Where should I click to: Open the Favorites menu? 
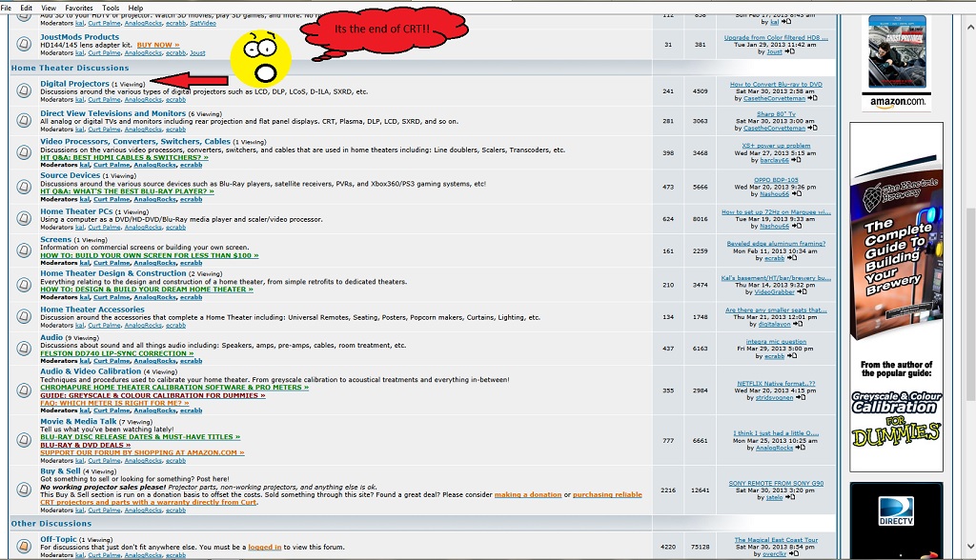coord(79,8)
